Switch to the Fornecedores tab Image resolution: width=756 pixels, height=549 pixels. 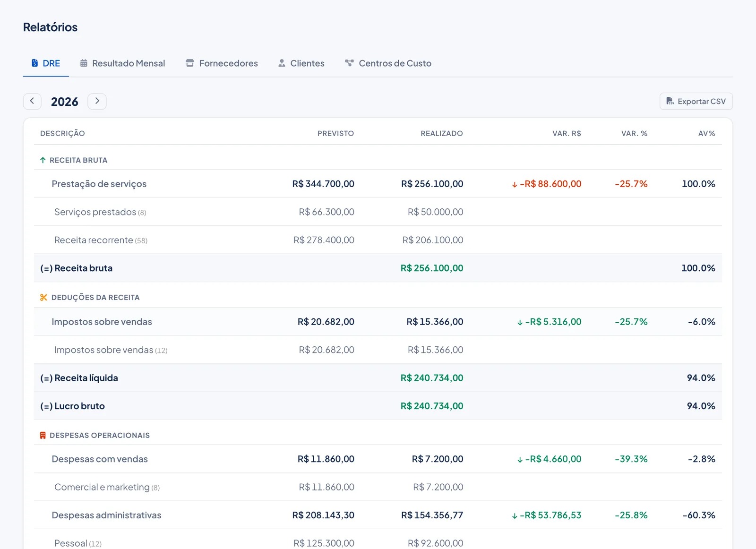pos(222,63)
